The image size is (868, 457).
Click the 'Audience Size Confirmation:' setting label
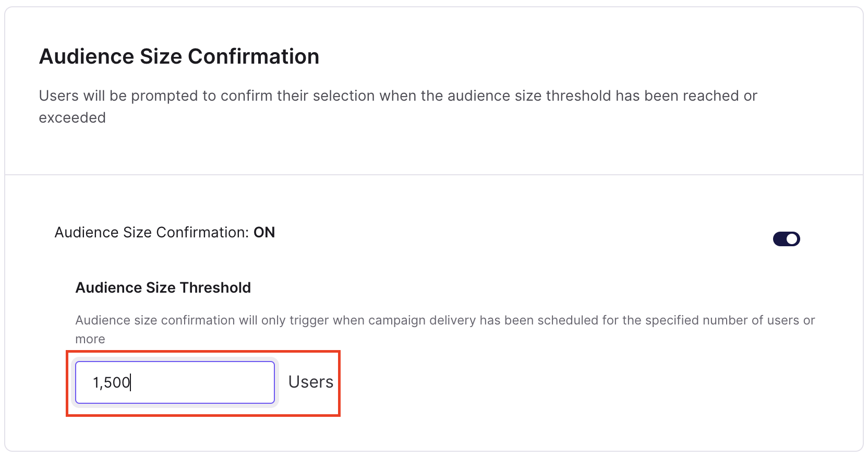pyautogui.click(x=152, y=232)
